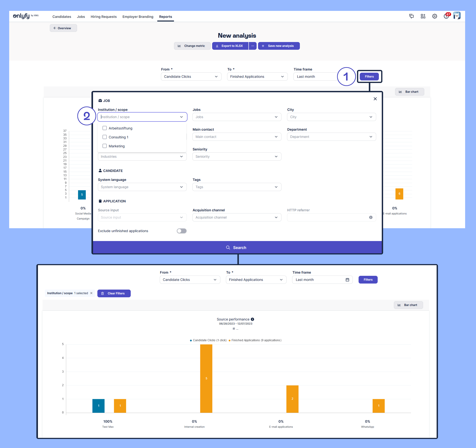Open the chat messages icon
Image resolution: width=476 pixels, height=448 pixels.
click(x=411, y=16)
